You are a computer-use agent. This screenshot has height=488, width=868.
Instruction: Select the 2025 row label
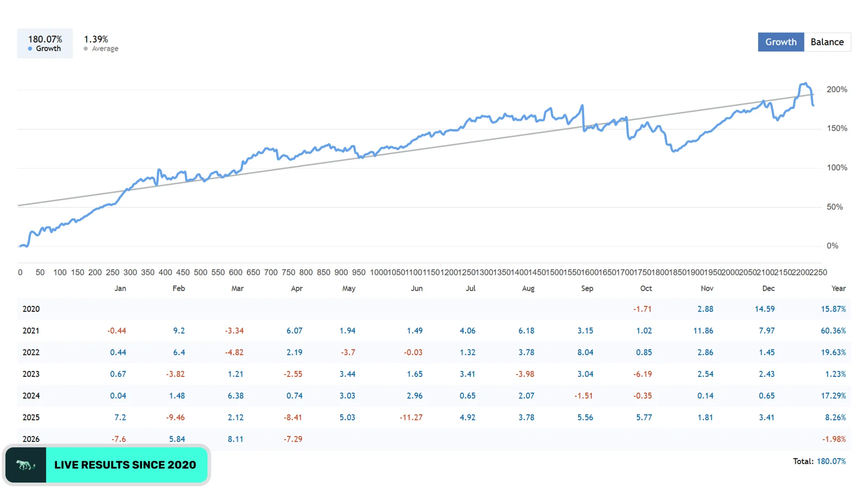point(31,418)
